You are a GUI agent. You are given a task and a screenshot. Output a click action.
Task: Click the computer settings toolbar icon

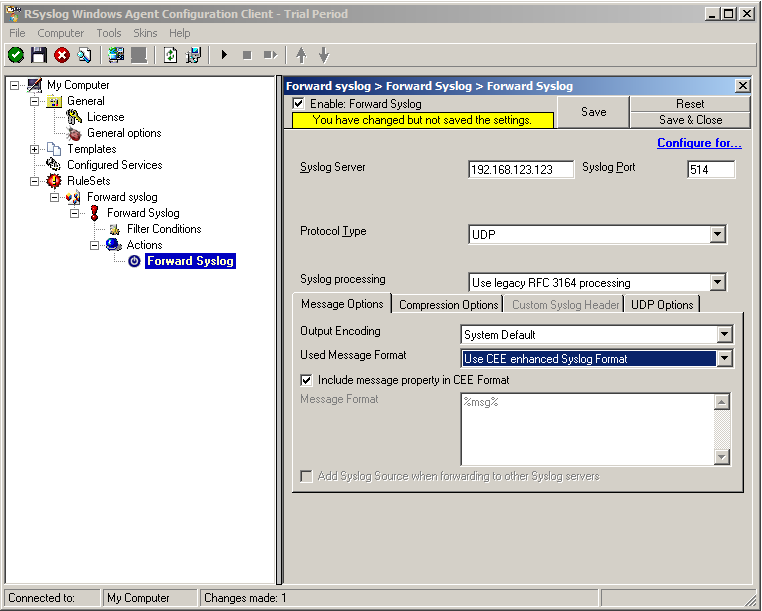193,55
